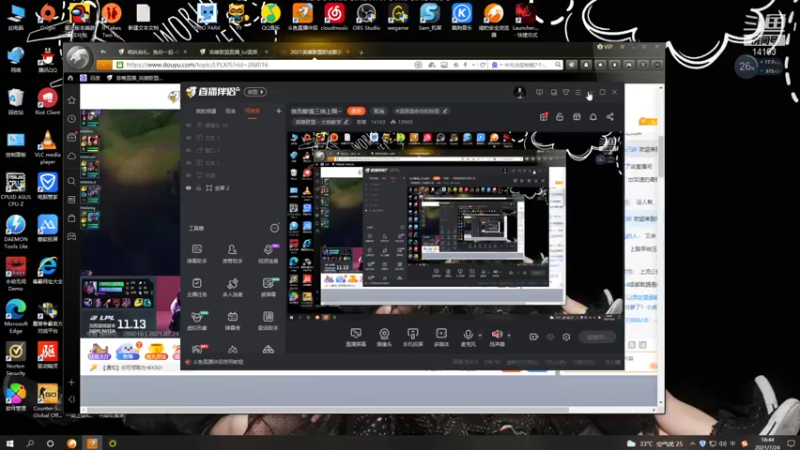Open the gamepad icon in browser sidebar

click(71, 237)
